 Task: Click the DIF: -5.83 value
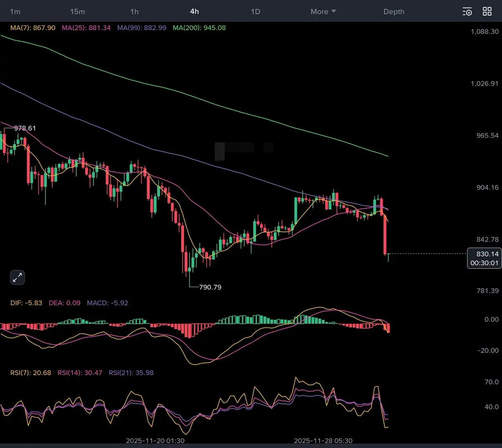pyautogui.click(x=26, y=303)
